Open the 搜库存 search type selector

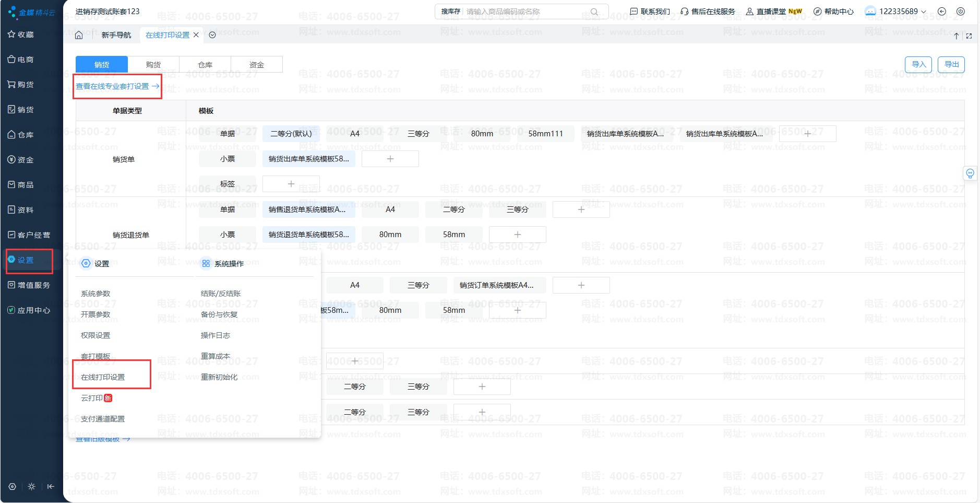450,11
